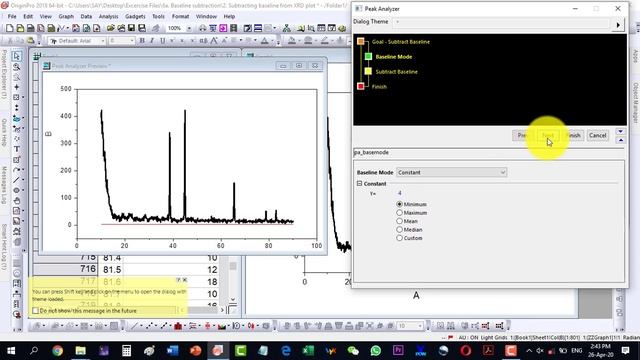The image size is (640, 360).
Task: Select the Pan hand tool
Action: point(16,200)
